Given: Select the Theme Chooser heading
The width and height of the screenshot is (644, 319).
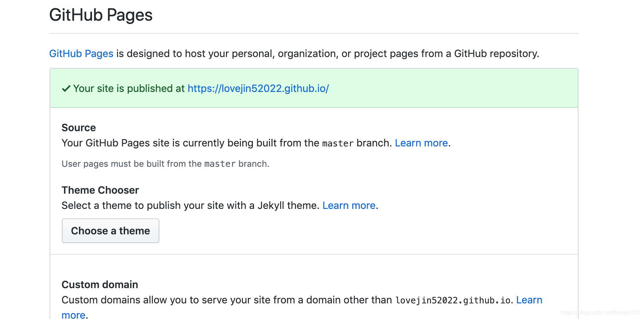Looking at the screenshot, I should pyautogui.click(x=100, y=190).
